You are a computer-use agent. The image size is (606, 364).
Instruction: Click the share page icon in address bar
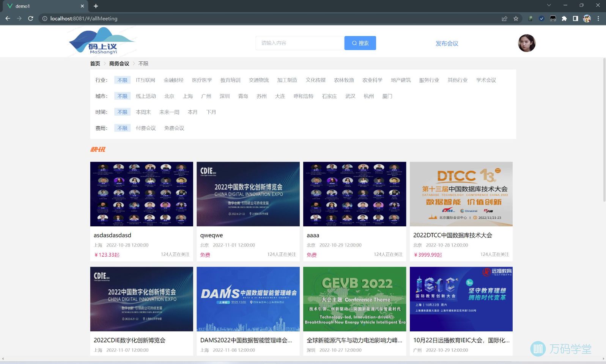point(504,19)
